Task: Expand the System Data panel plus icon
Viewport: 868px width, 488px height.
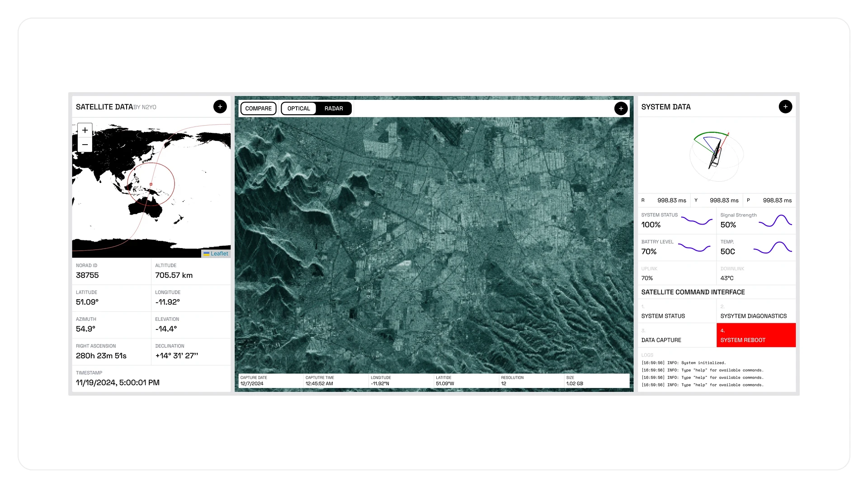Action: click(785, 107)
